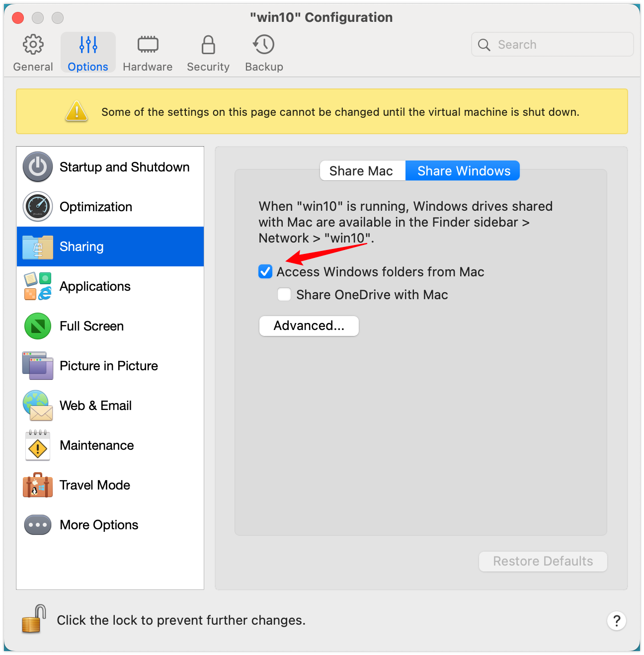Open the General settings gear icon
Image resolution: width=644 pixels, height=655 pixels.
[33, 45]
